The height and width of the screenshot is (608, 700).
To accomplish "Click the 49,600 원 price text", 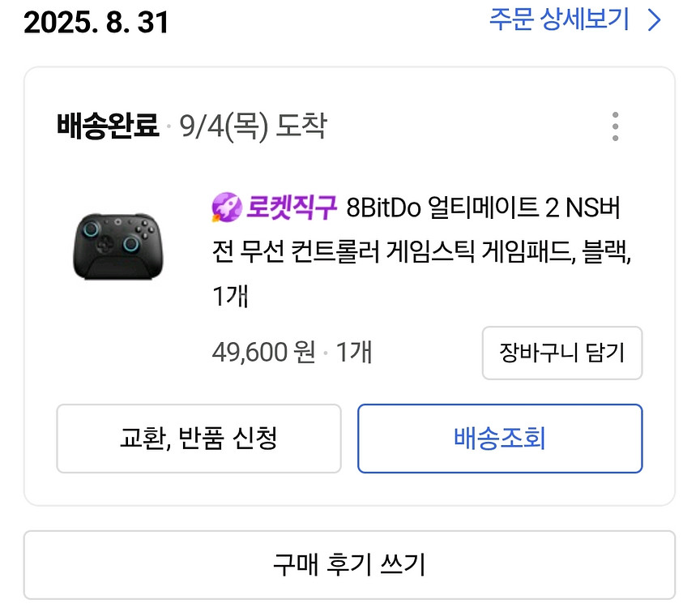I will coord(263,353).
